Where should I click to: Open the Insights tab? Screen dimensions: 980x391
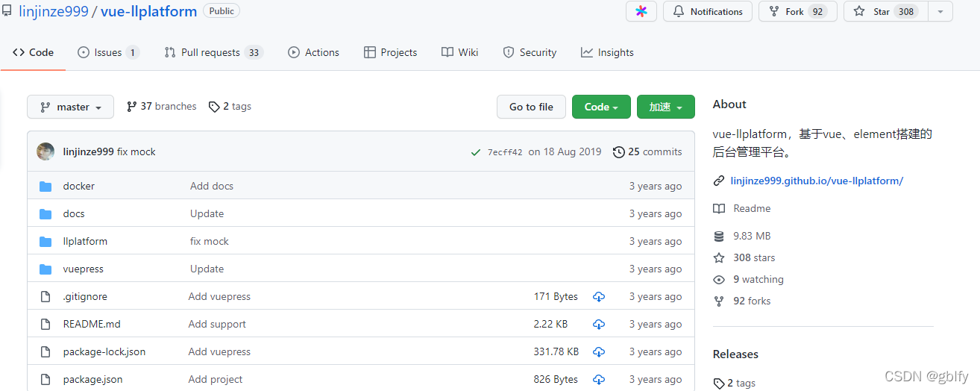click(x=607, y=52)
